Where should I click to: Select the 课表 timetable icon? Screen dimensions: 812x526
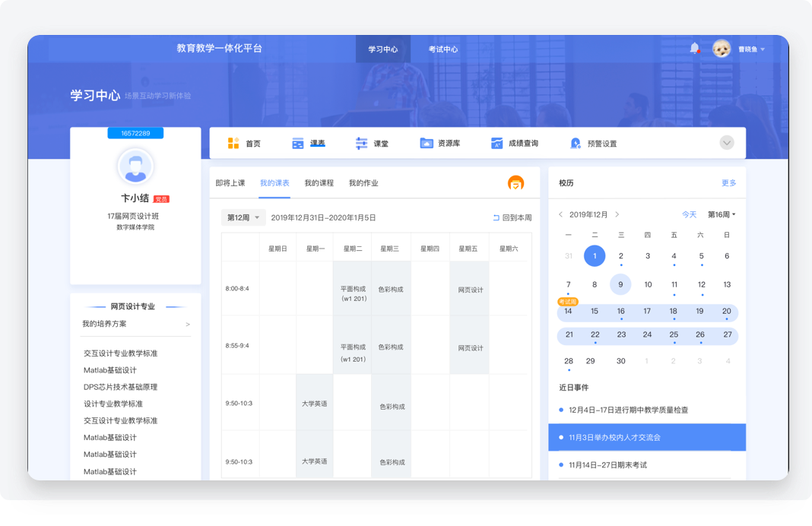click(x=298, y=143)
